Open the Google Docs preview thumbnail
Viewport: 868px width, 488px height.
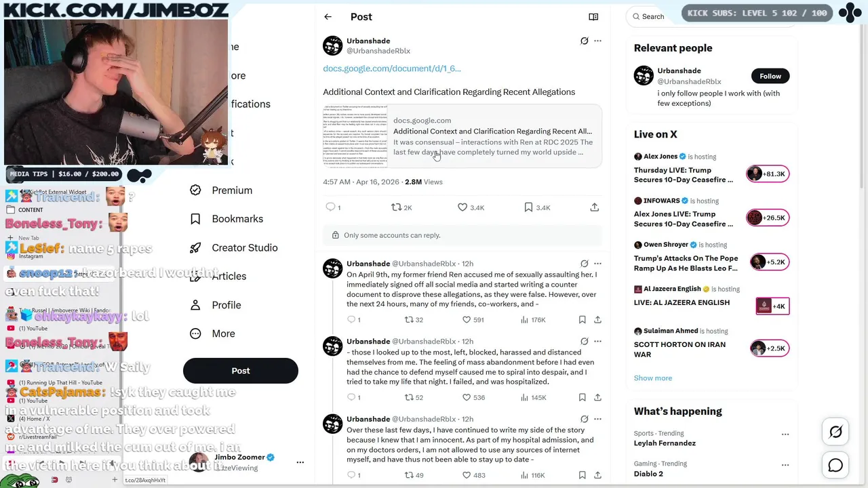coord(355,136)
